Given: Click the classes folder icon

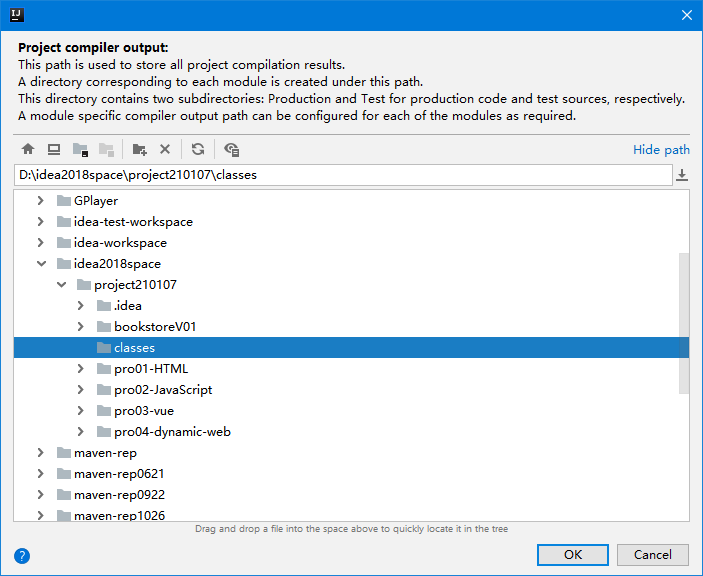Looking at the screenshot, I should point(104,347).
